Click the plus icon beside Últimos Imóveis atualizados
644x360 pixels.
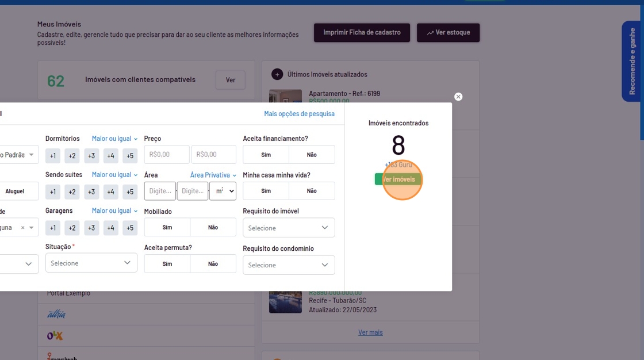click(x=277, y=74)
